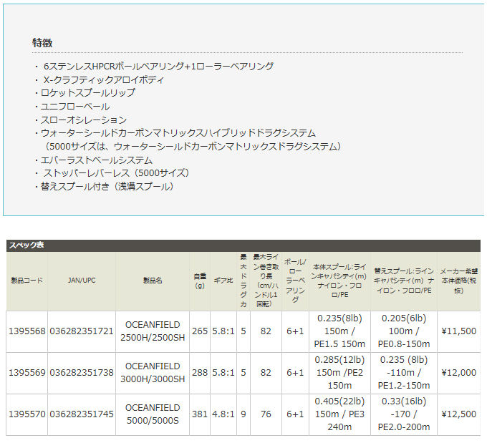Click the 特徴 heading
Viewport: 487px width, 448px height.
pos(42,42)
